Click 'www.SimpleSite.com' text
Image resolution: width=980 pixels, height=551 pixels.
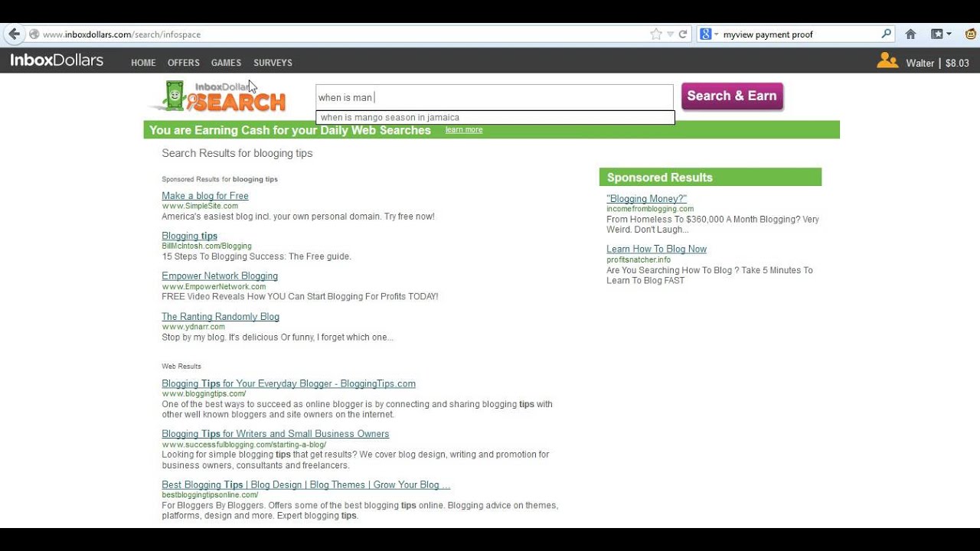point(200,207)
